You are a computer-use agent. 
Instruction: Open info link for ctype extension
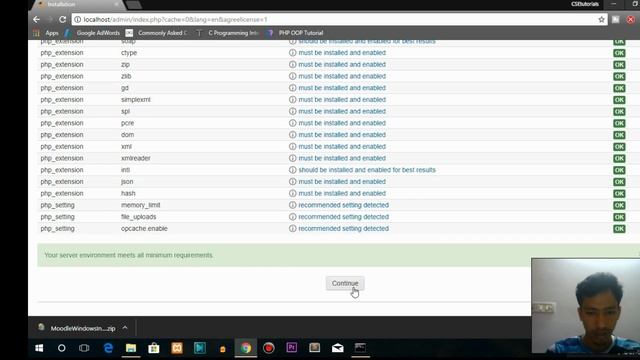click(x=342, y=53)
